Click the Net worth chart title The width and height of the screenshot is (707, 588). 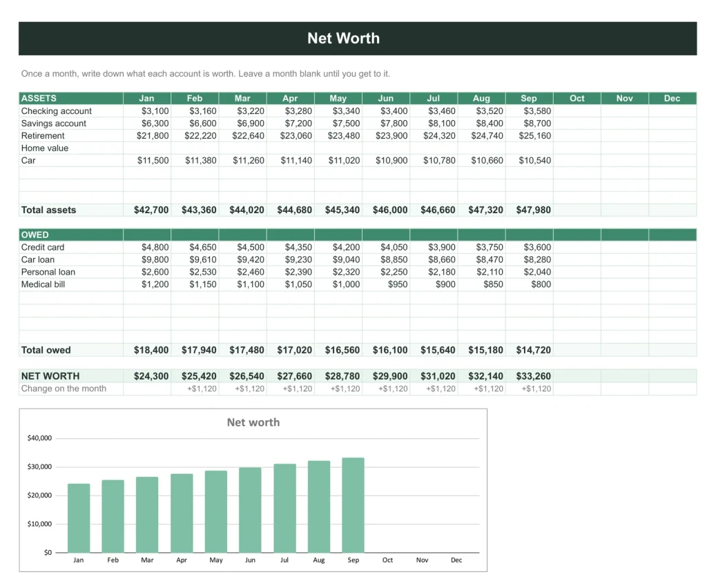(x=253, y=422)
